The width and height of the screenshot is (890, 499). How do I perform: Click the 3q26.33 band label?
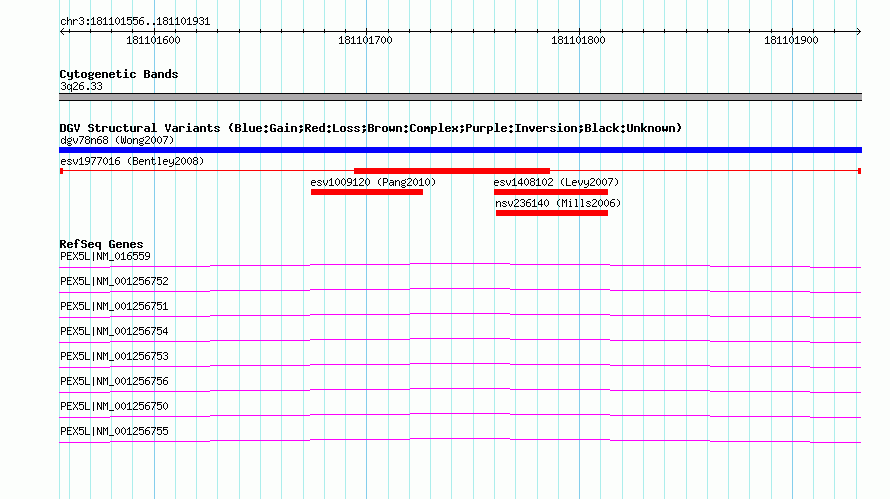(x=81, y=86)
